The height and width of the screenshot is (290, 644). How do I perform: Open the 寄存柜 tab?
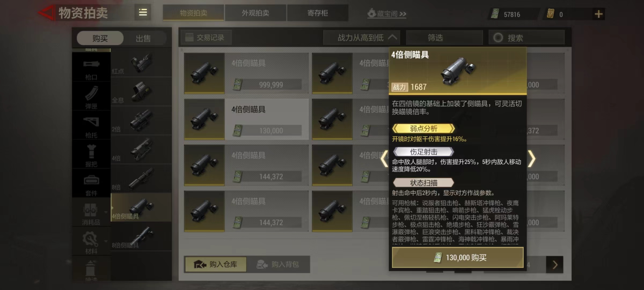(318, 13)
